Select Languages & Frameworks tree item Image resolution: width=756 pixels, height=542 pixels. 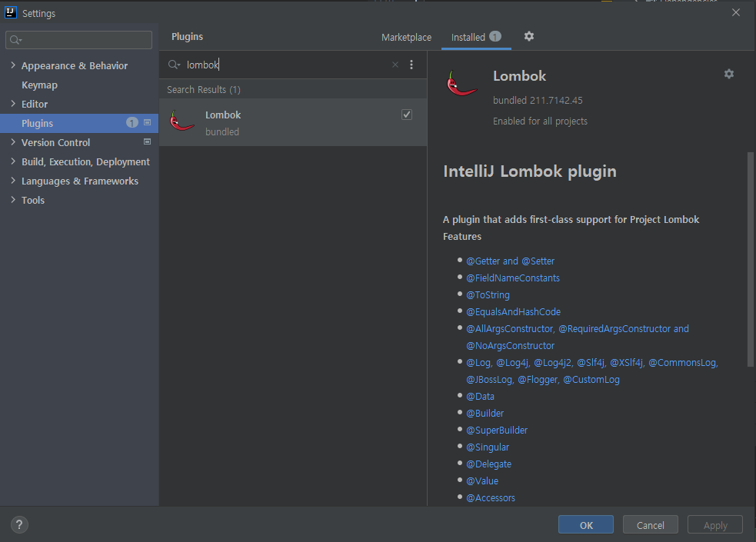80,181
